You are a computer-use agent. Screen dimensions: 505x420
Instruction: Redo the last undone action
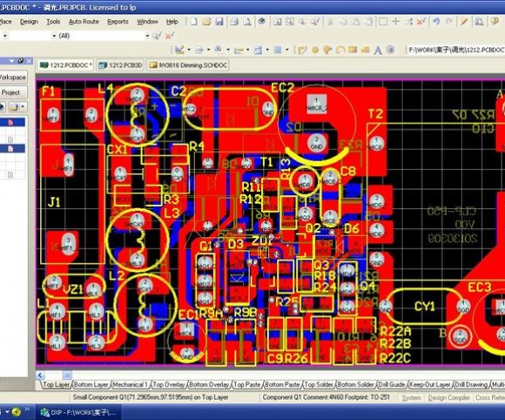pyautogui.click(x=449, y=22)
